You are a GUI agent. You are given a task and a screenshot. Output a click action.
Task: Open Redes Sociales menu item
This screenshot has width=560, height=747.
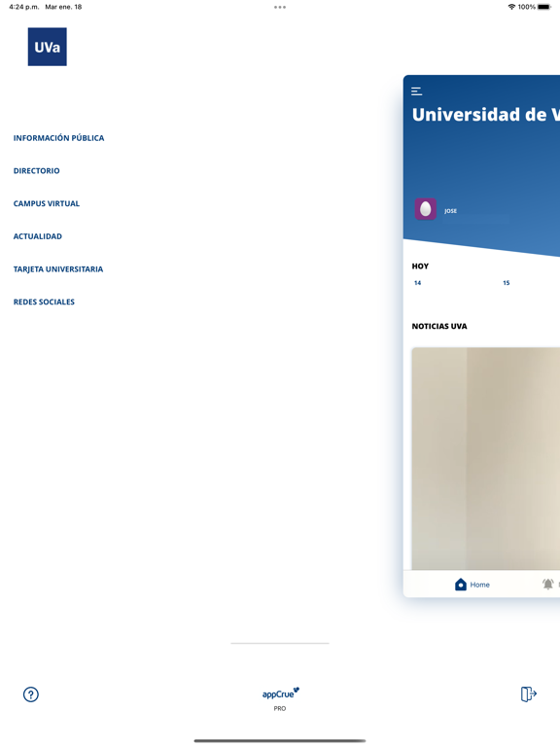coord(44,302)
